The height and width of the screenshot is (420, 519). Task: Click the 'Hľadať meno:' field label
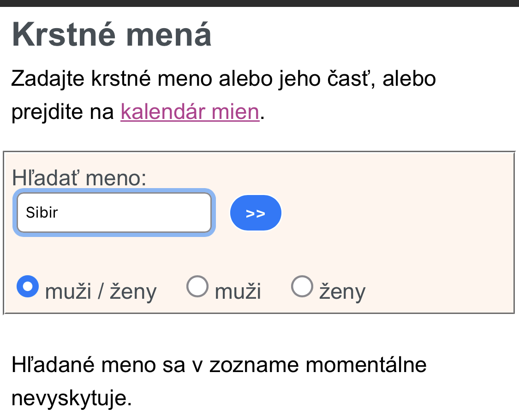coord(79,178)
